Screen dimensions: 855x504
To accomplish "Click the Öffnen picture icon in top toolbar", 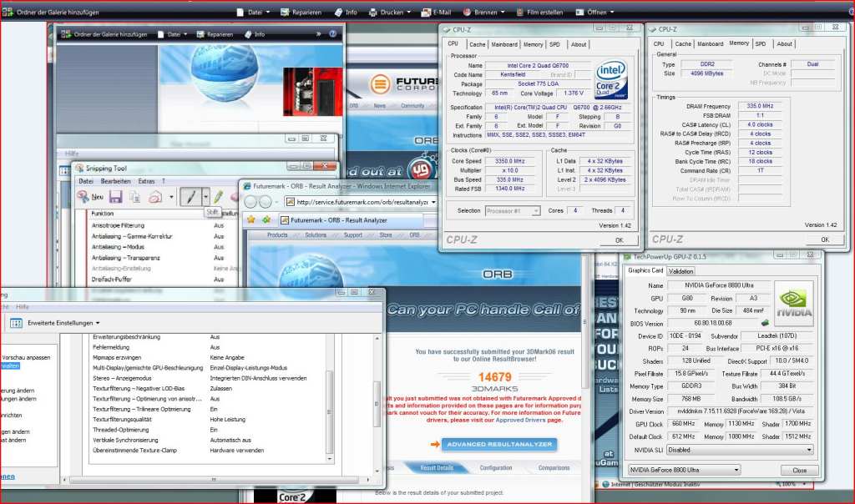I will point(579,12).
